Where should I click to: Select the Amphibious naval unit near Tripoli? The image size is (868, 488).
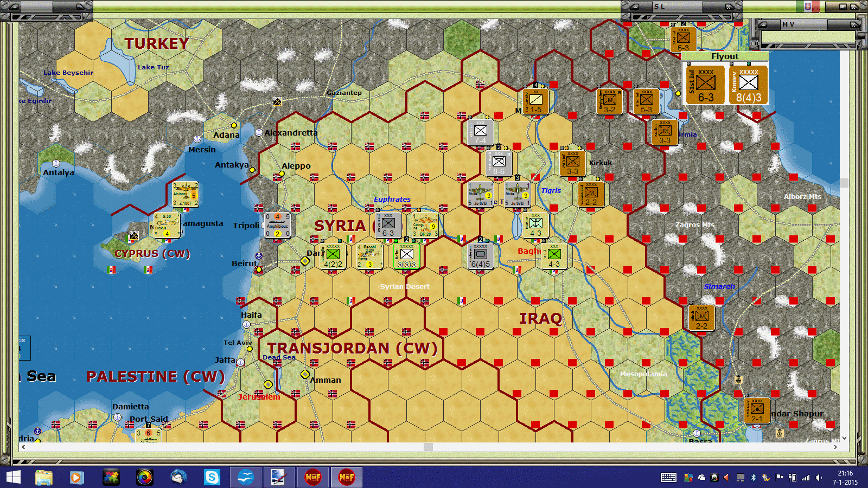pos(277,225)
